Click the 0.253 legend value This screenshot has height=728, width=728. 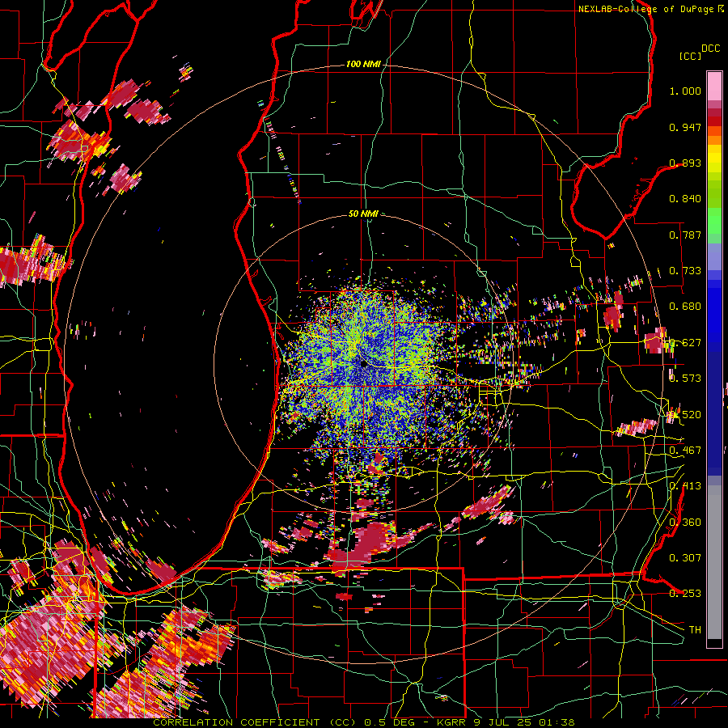point(685,594)
